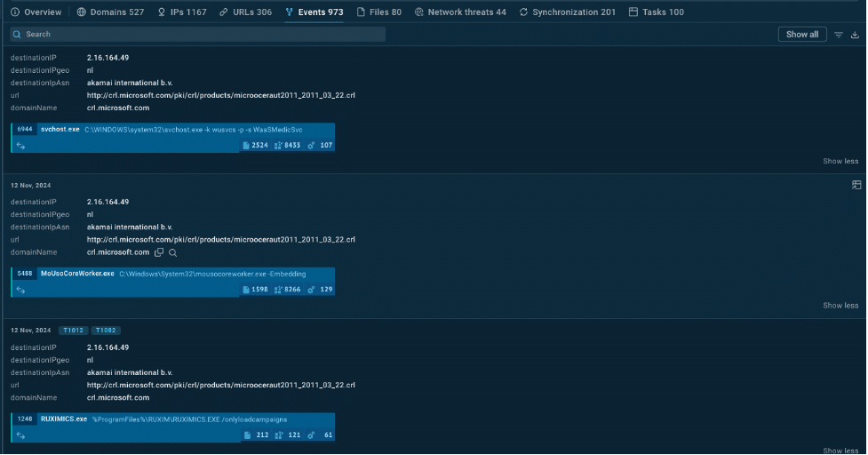Click the download icon in top-right toolbar
Image resolution: width=868 pixels, height=455 pixels.
coord(855,35)
